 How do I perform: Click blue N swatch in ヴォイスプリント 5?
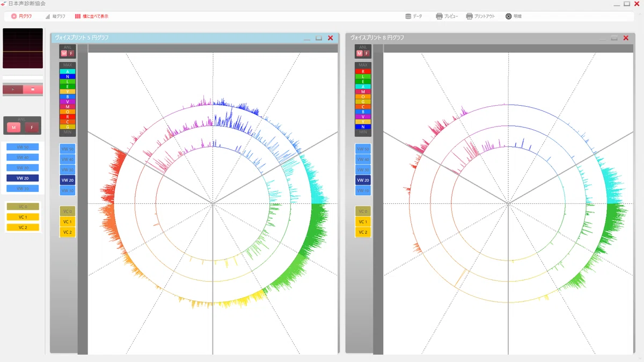point(68,77)
